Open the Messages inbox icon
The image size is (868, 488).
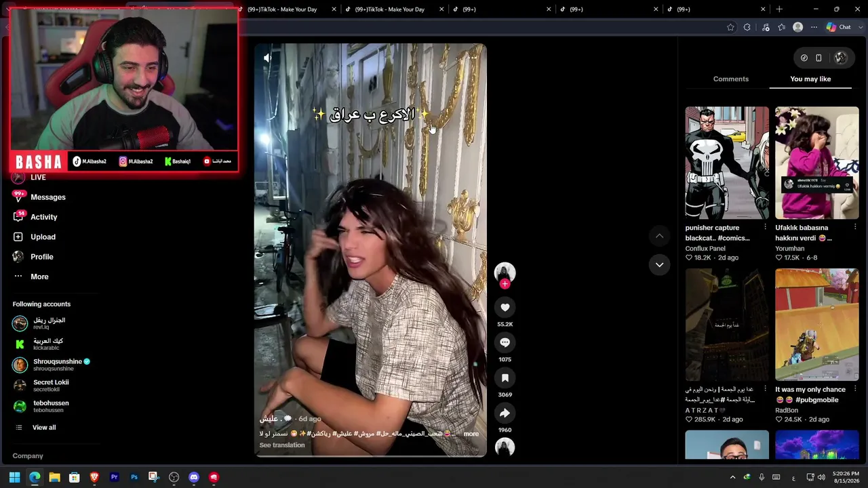click(18, 197)
